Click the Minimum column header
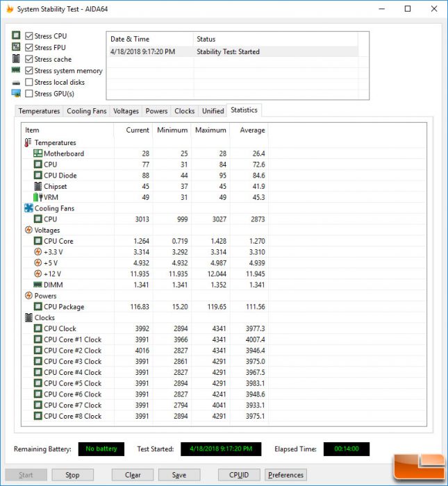 pos(172,131)
